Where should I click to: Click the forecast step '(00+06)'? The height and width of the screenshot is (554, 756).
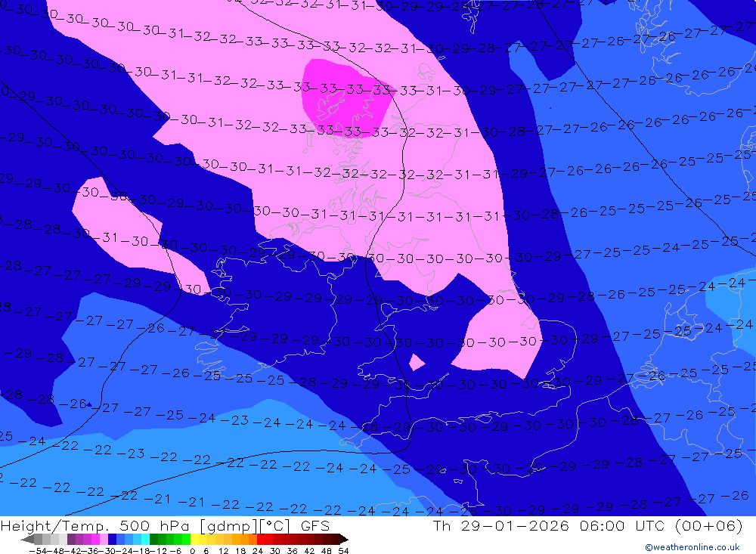[709, 525]
